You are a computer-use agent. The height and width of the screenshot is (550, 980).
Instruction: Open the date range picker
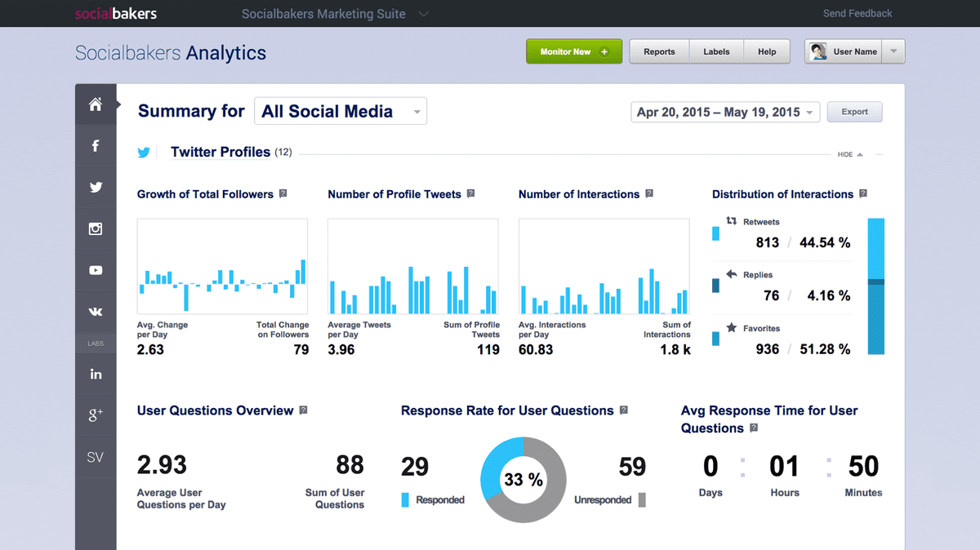[724, 112]
